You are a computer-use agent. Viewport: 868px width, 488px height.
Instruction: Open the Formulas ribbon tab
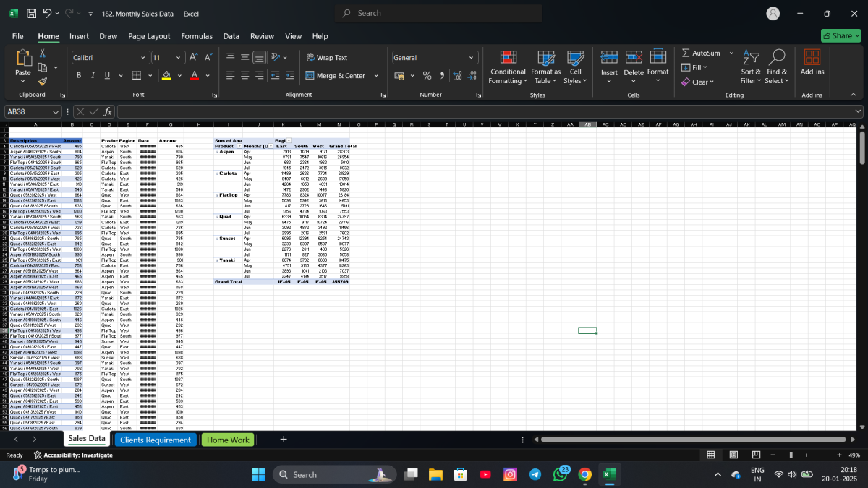tap(197, 36)
